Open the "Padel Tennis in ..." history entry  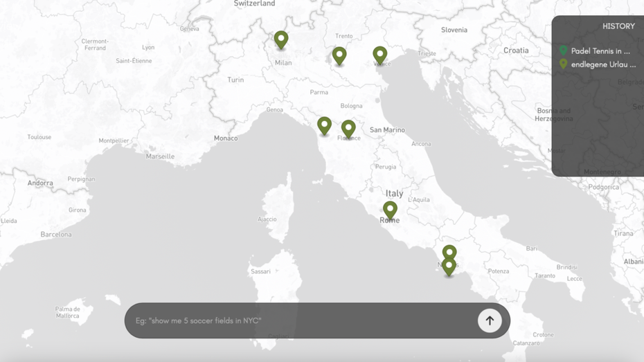click(600, 51)
